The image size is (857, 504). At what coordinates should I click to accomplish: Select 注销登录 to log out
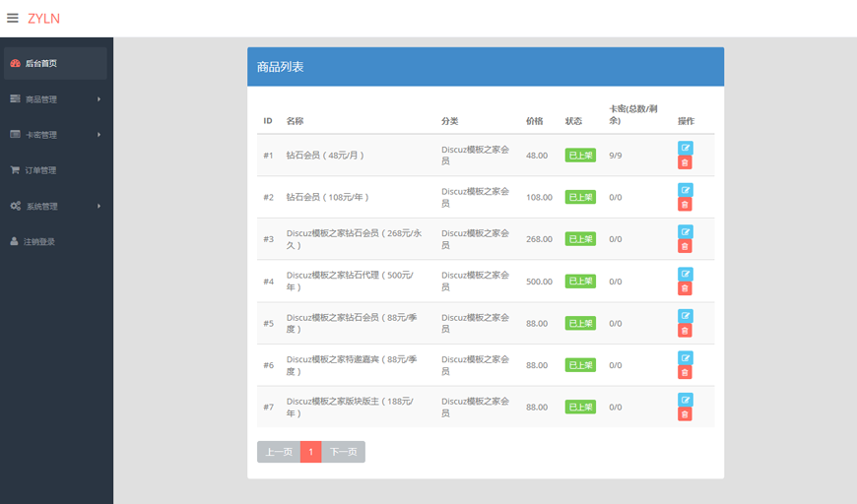(x=39, y=242)
